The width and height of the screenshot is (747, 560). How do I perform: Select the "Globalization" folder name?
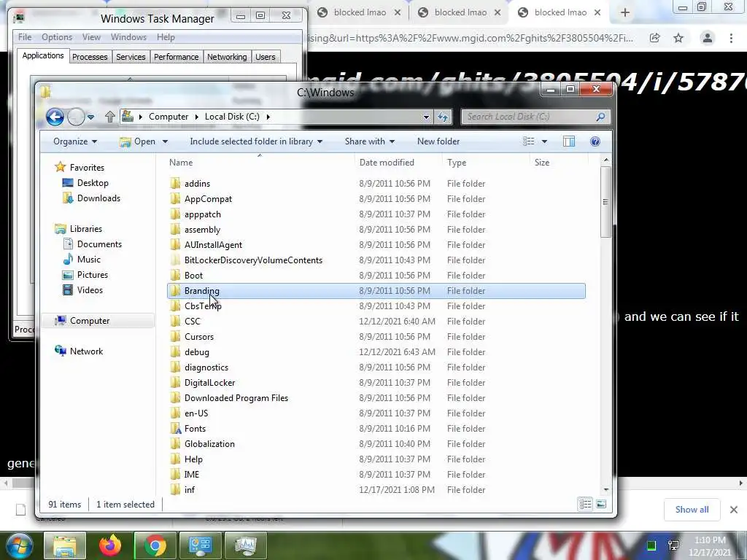point(209,444)
